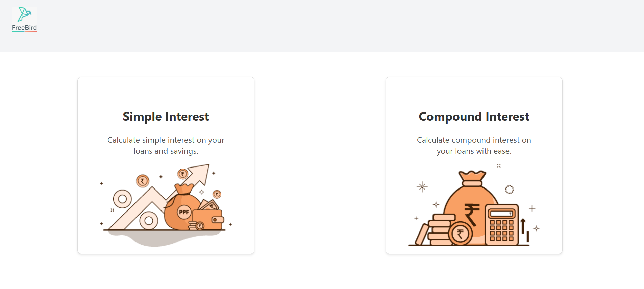Click the small rupee coin right of bag

[217, 194]
